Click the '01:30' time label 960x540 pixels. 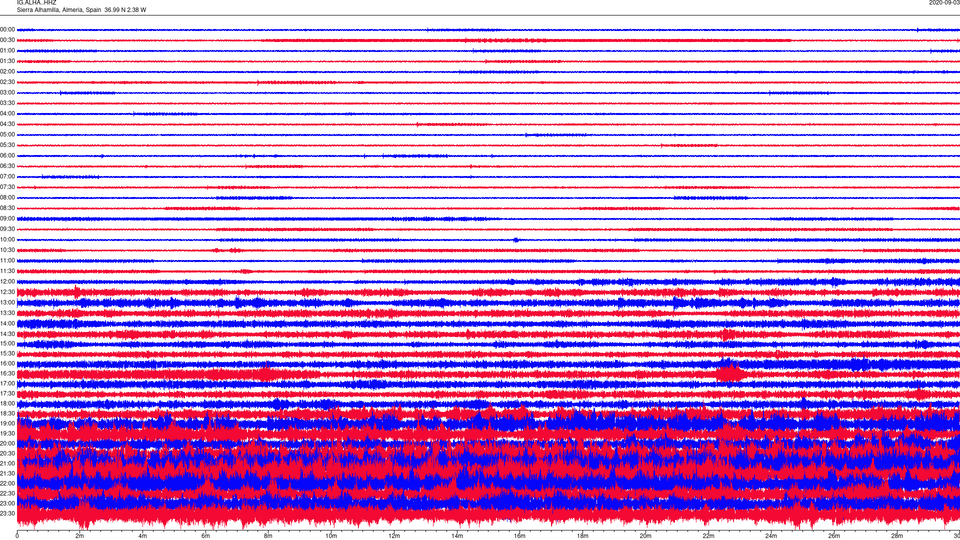[7, 61]
